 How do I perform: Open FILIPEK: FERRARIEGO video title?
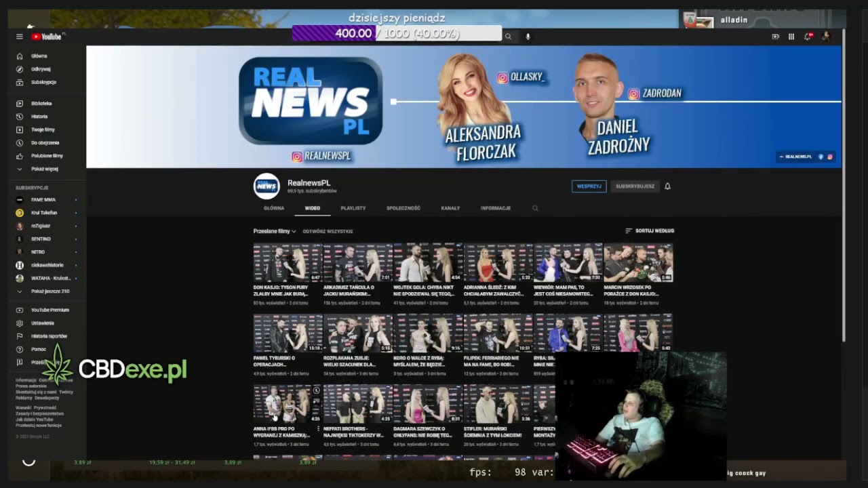click(492, 361)
